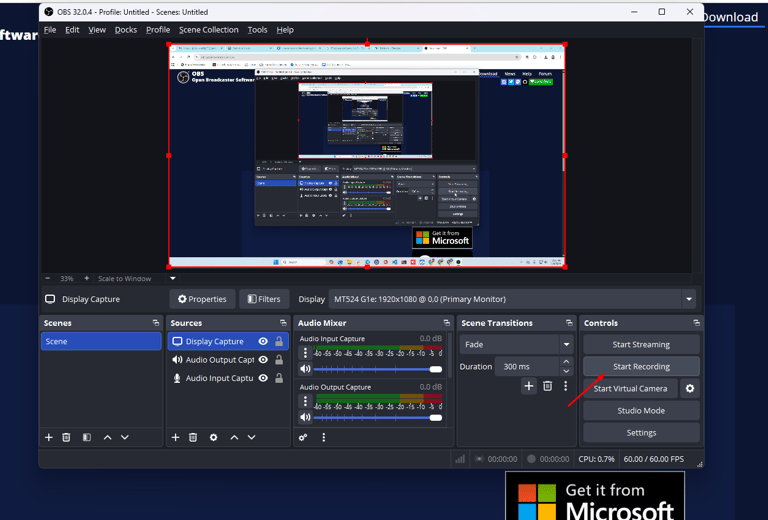This screenshot has width=768, height=520.
Task: Add a new scene with the plus icon
Action: pos(48,437)
